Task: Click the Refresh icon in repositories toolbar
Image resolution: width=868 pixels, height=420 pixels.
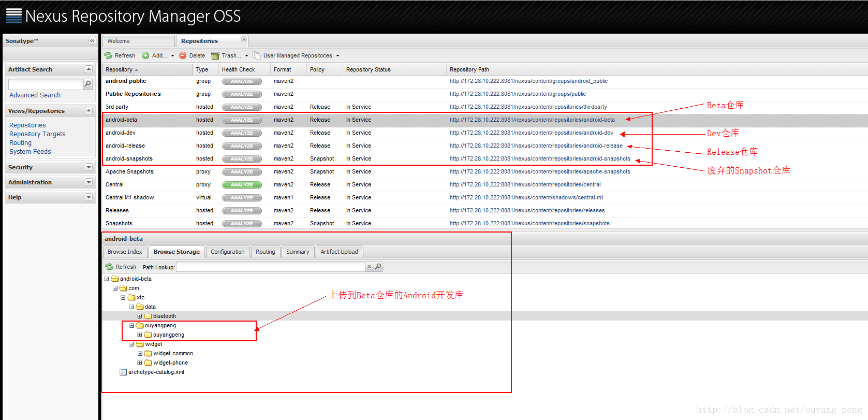Action: pyautogui.click(x=108, y=55)
